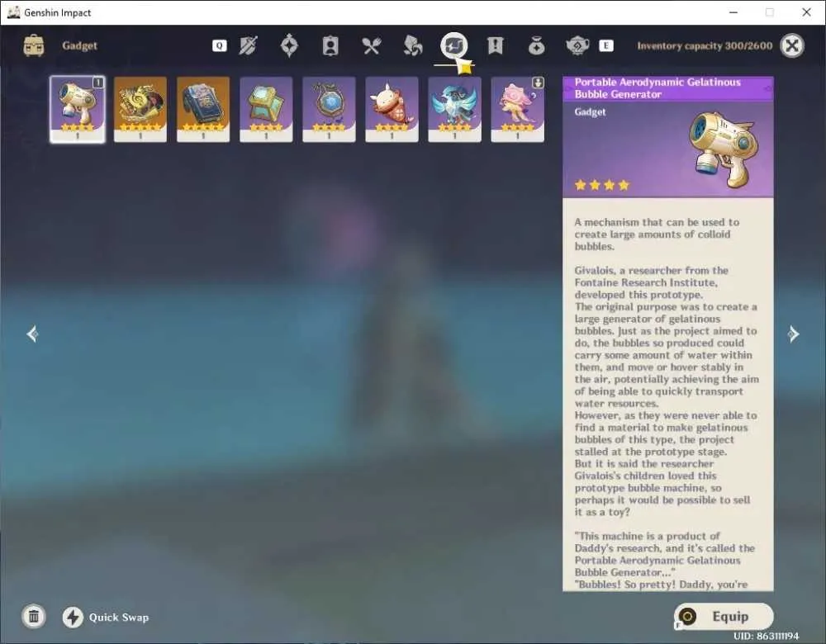The height and width of the screenshot is (644, 826).
Task: Switch to the Artifacts tab
Action: click(x=289, y=45)
